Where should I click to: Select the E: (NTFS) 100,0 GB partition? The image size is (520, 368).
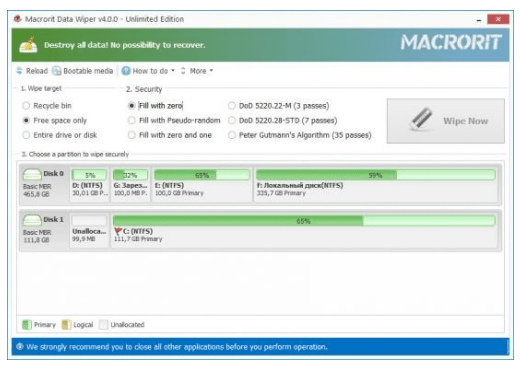[x=202, y=184]
